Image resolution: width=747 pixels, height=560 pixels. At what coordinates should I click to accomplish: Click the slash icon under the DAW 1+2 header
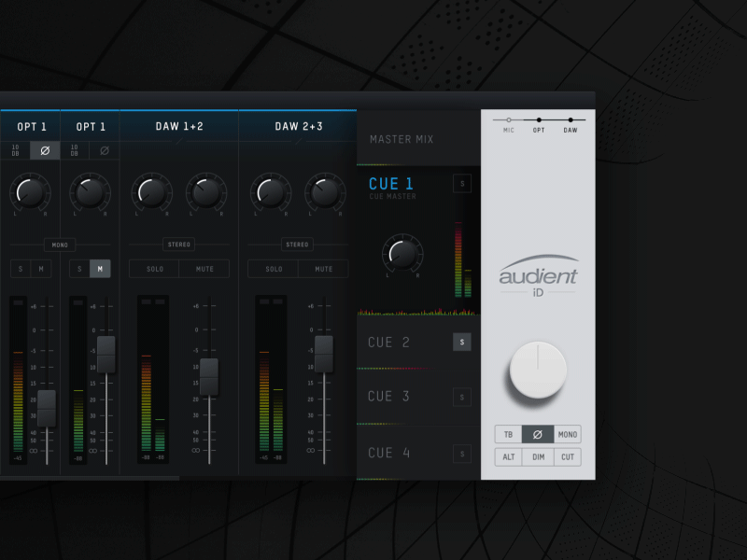coord(179,142)
